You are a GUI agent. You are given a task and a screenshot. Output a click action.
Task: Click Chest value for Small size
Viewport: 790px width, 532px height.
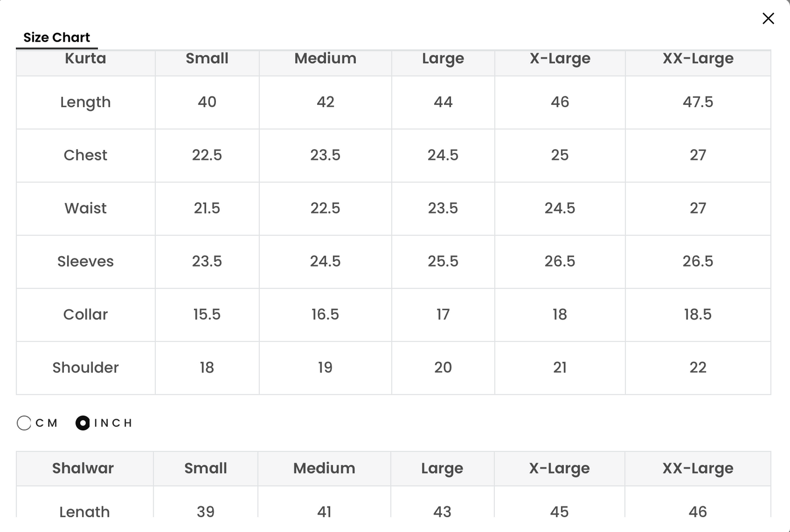coord(207,155)
